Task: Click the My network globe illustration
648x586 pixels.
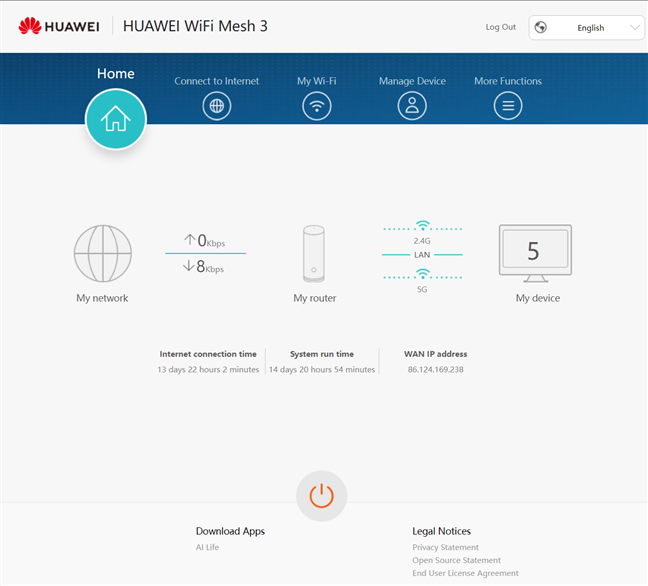Action: [x=102, y=253]
